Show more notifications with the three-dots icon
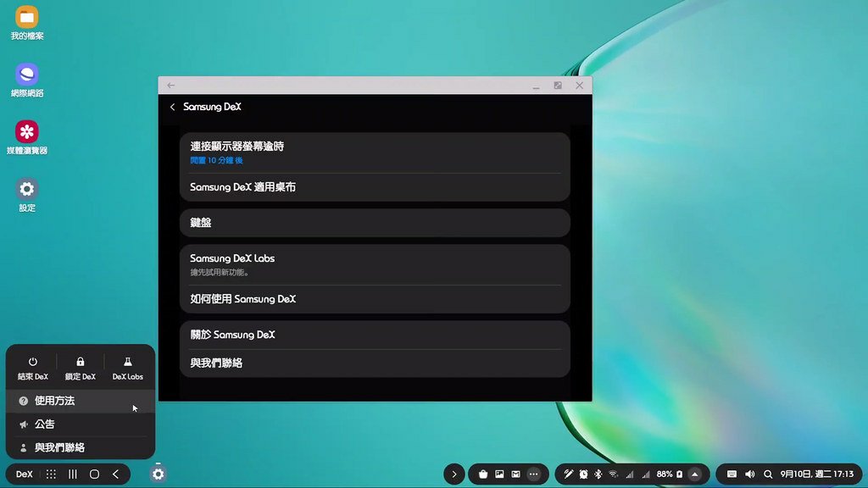This screenshot has width=868, height=488. click(x=534, y=474)
